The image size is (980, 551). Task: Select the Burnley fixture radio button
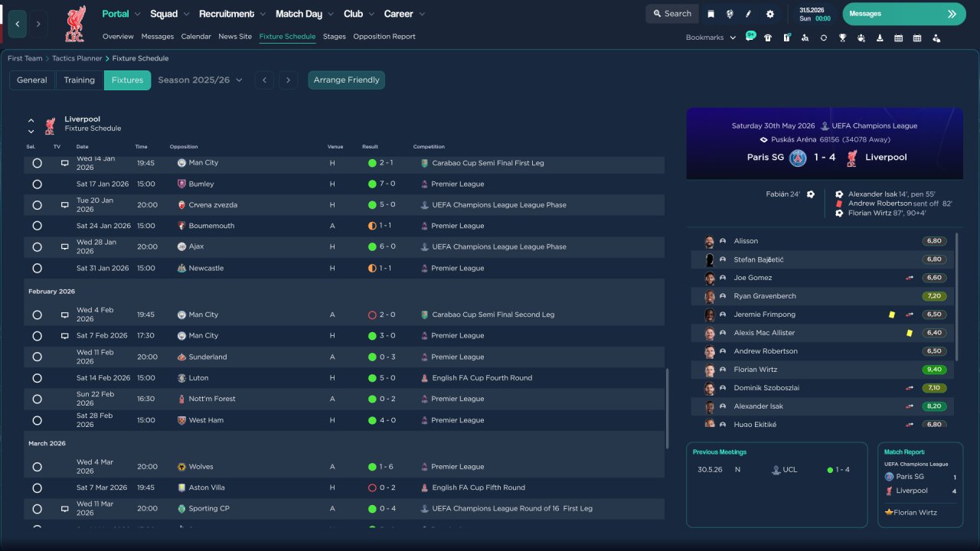(x=37, y=184)
